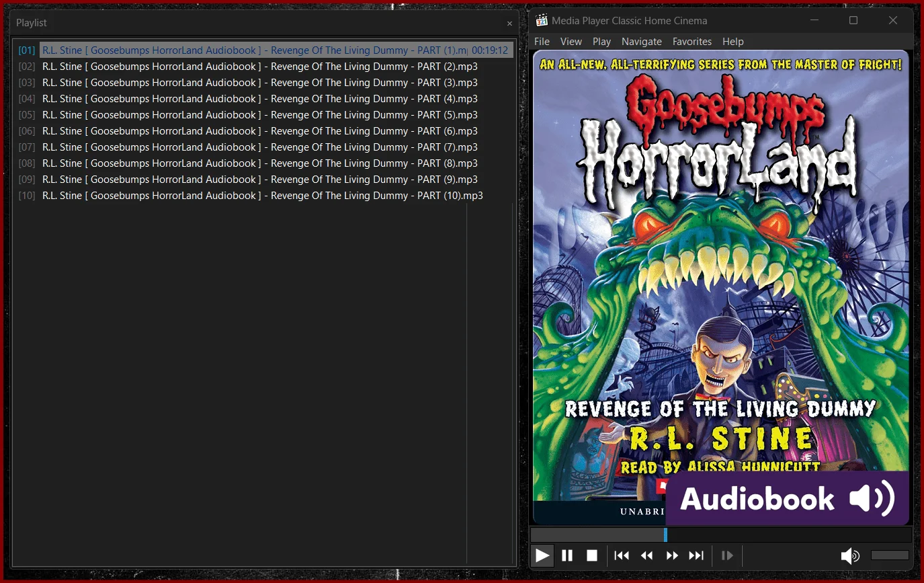Screen dimensions: 924x583
Task: Click the fast-forward (increase speed) icon
Action: point(672,555)
